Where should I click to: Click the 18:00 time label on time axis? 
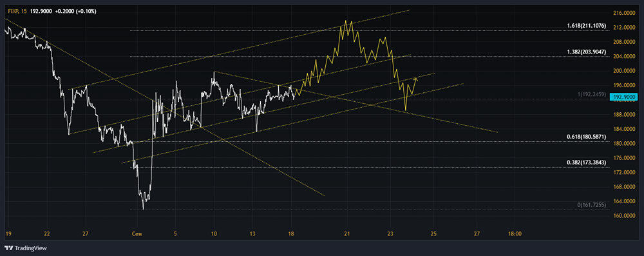tap(515, 234)
